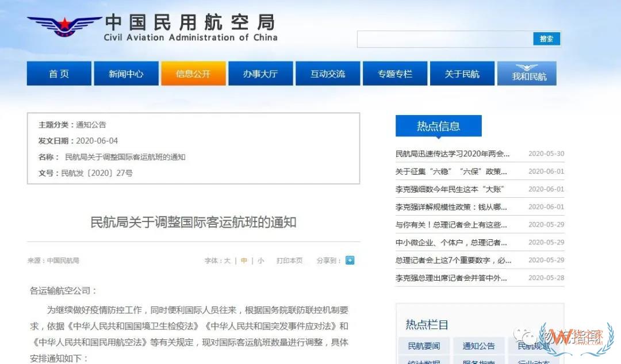Viewport: 621px width, 364px height.
Task: Click 打印本页 print page link
Action: pos(289,260)
